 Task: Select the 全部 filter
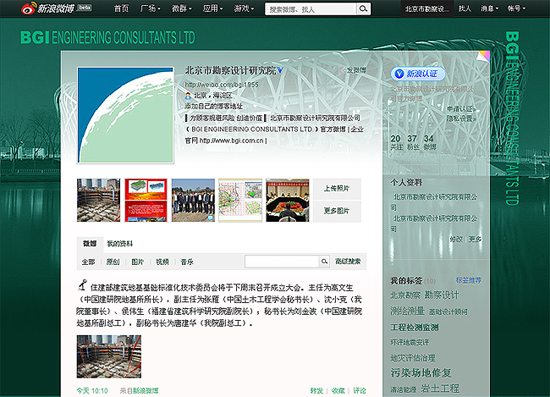88,262
